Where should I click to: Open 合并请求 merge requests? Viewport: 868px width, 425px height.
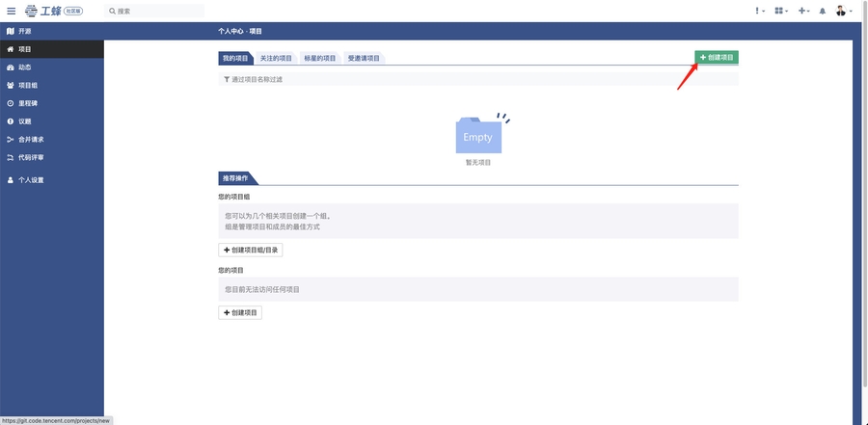click(x=31, y=139)
